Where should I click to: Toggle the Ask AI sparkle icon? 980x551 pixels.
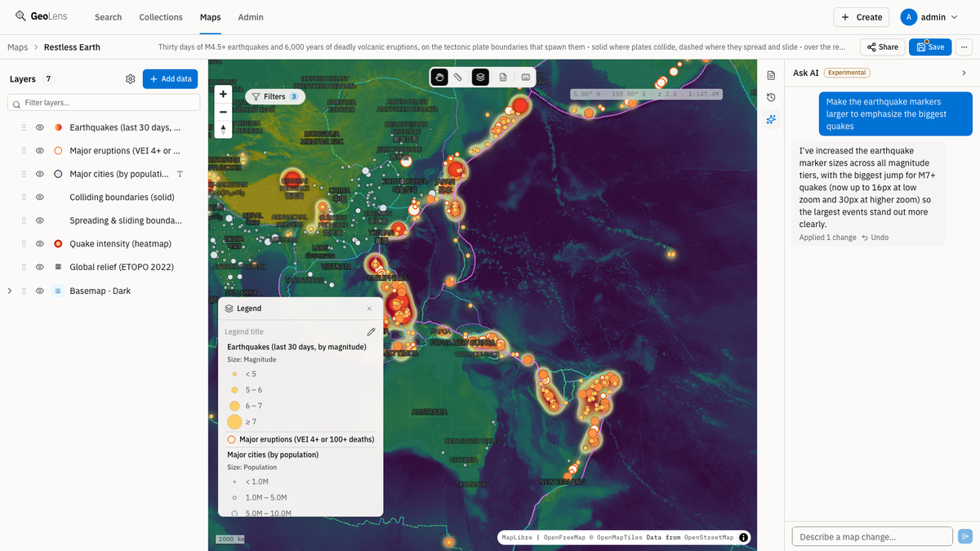[771, 119]
